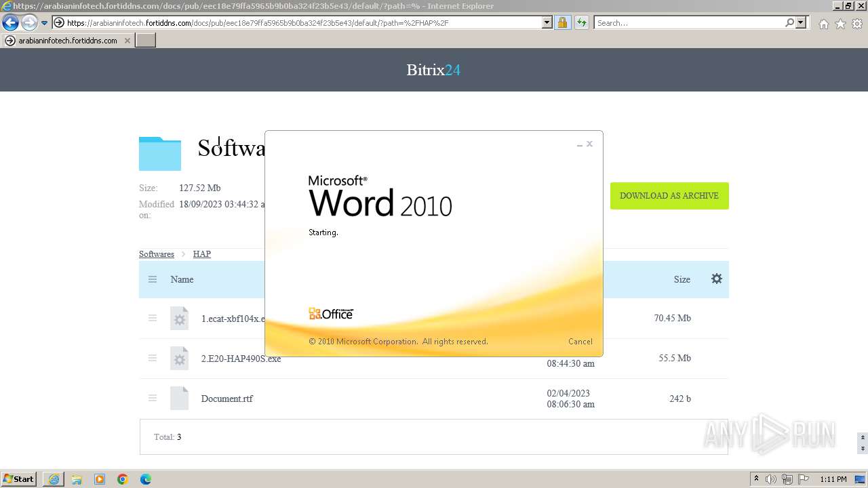Click the volume speaker tray icon
This screenshot has width=868, height=488.
coord(772,479)
